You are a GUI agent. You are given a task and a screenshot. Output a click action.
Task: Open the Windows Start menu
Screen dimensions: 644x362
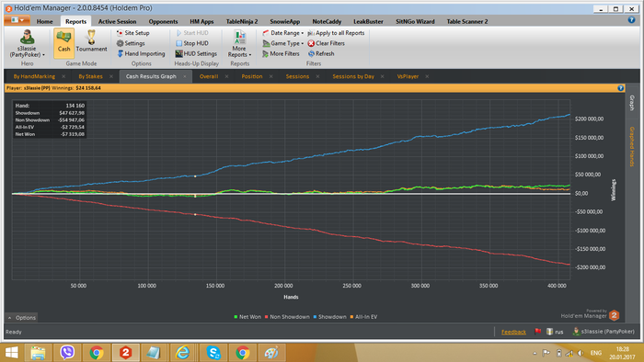click(11, 353)
